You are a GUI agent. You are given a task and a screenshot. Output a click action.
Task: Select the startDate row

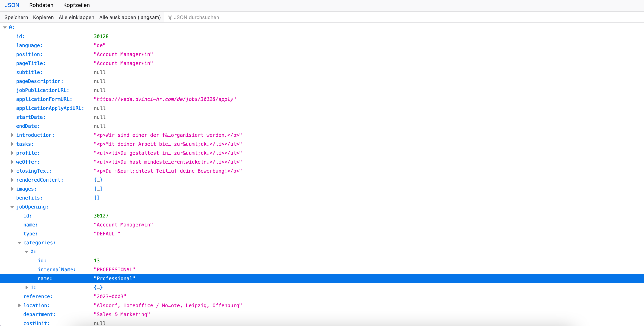coord(322,117)
